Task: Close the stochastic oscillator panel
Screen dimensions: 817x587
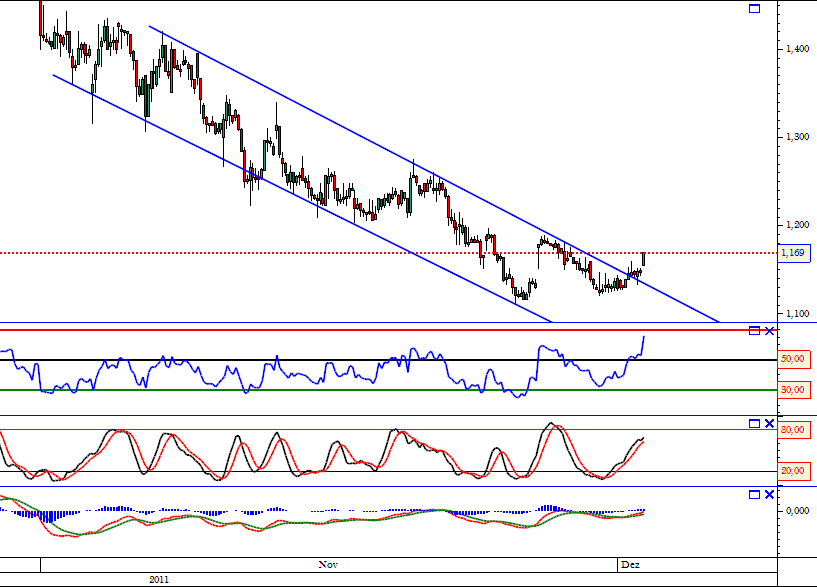Action: tap(769, 423)
